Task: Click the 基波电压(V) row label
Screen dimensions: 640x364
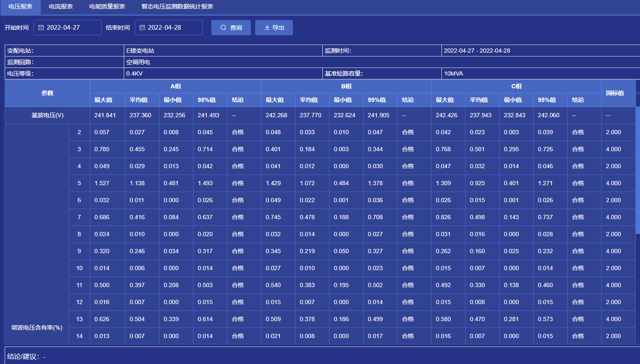Action: (x=48, y=115)
